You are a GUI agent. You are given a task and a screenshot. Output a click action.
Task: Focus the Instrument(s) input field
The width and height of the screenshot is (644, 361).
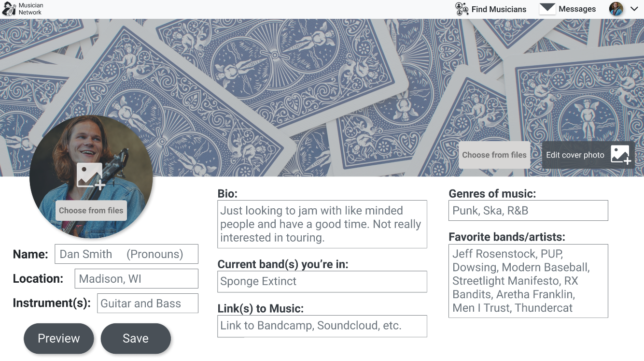(x=147, y=303)
